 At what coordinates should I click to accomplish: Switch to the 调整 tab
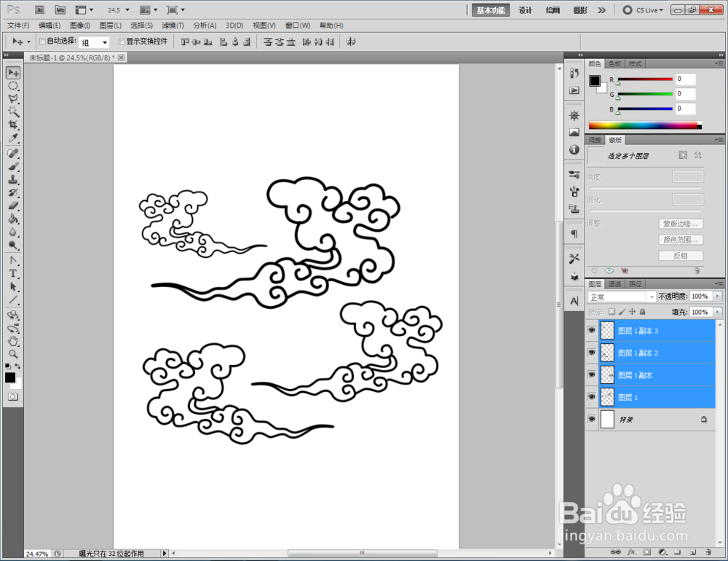tap(595, 140)
